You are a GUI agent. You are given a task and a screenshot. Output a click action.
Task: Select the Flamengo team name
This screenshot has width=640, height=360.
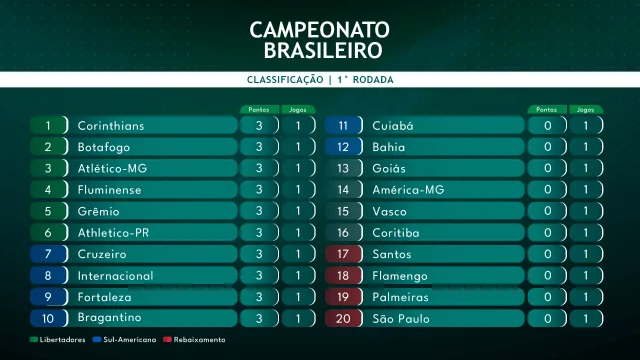(400, 276)
